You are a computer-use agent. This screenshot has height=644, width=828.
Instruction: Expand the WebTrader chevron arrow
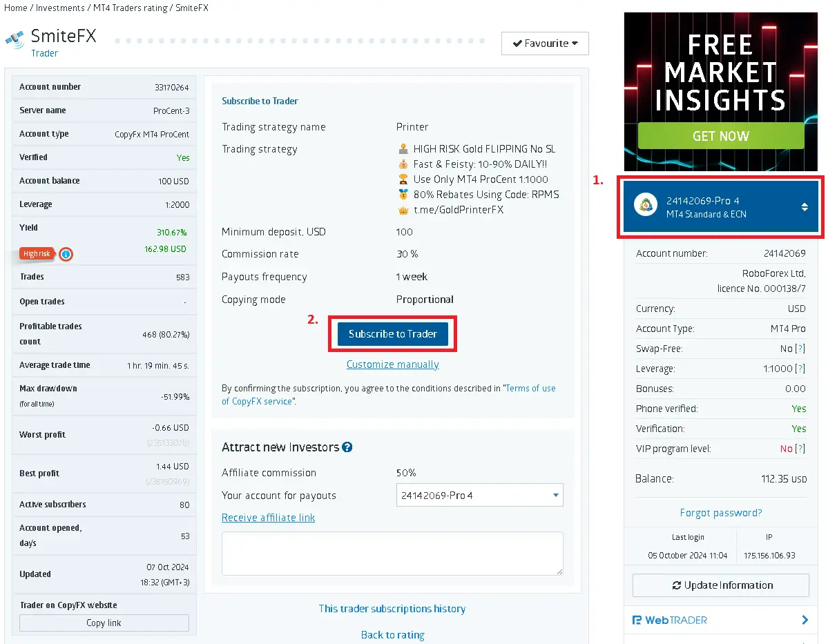coord(805,621)
